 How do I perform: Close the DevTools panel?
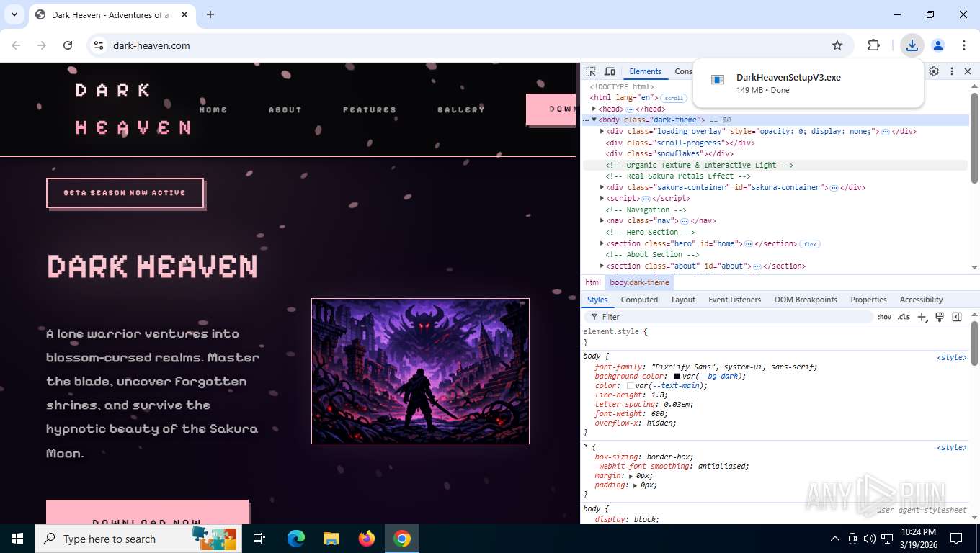tap(968, 71)
